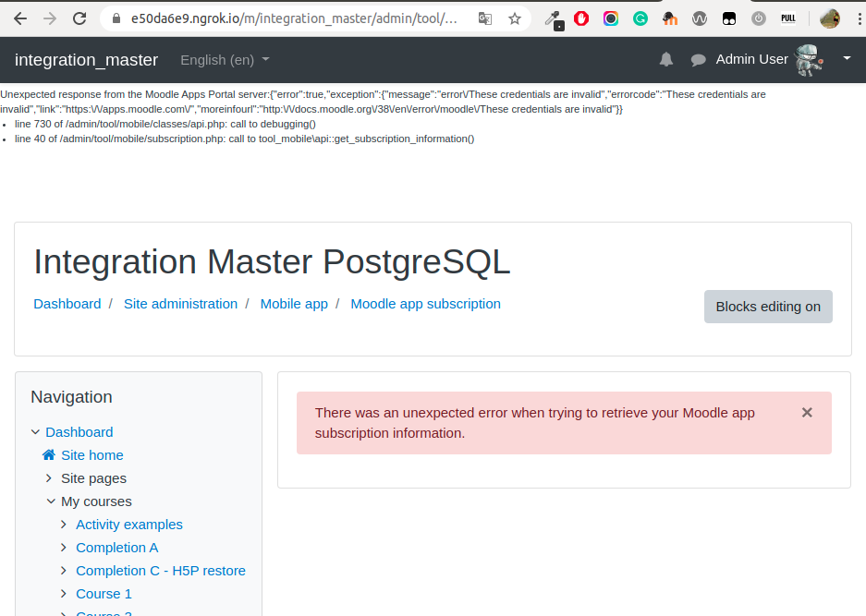Open translate this page icon
The width and height of the screenshot is (866, 616).
pos(485,18)
